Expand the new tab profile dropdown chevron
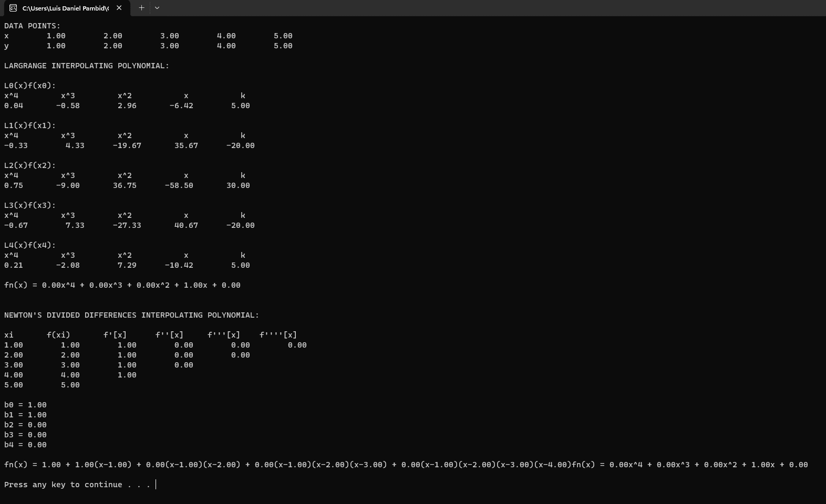Image resolution: width=826 pixels, height=504 pixels. (x=157, y=8)
